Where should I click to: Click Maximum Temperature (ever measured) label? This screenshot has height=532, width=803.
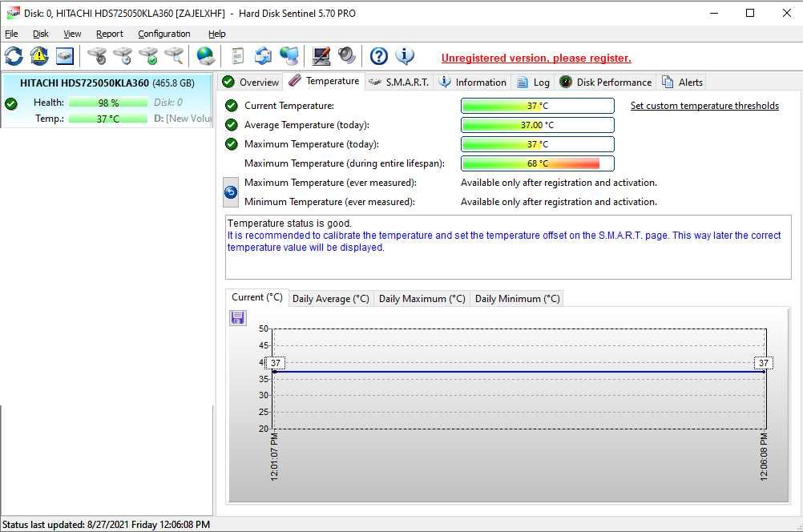click(x=330, y=183)
